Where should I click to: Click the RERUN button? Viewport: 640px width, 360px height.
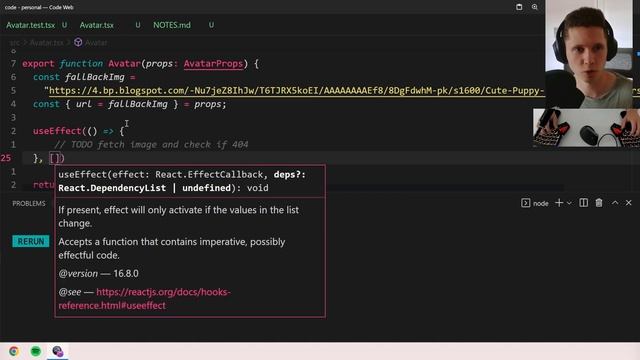coord(31,241)
